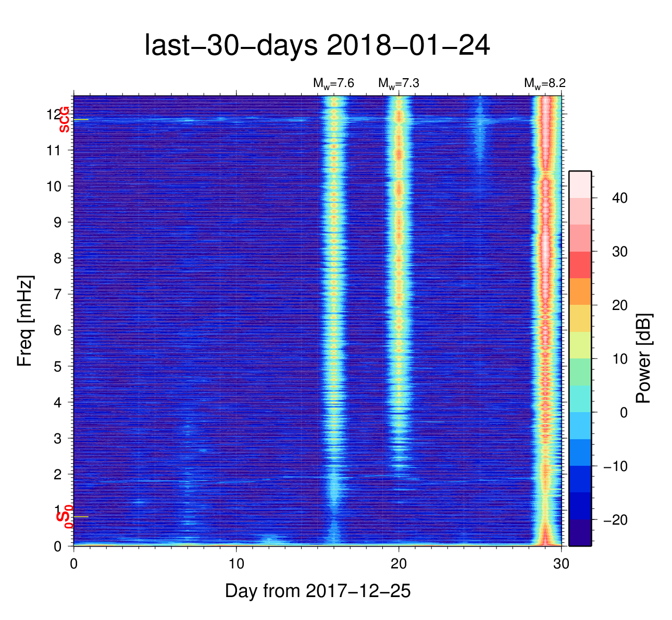
Task: Pick the white top colorbar segment
Action: click(580, 184)
